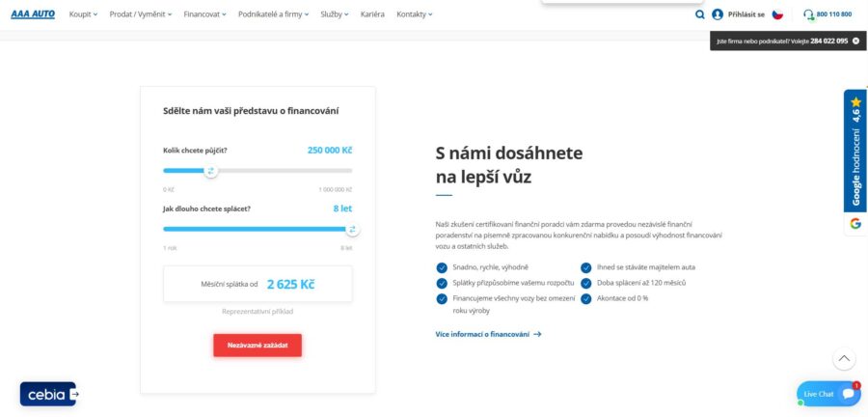
Task: Click Přihlásit se login link
Action: coord(746,14)
